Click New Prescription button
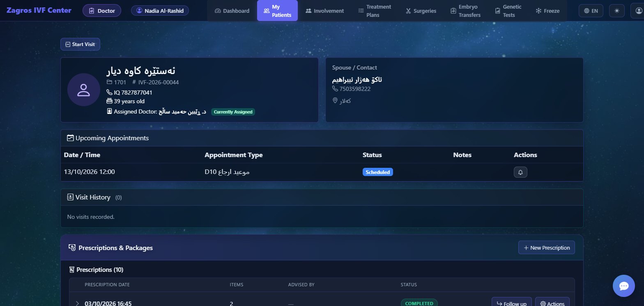 pos(546,248)
